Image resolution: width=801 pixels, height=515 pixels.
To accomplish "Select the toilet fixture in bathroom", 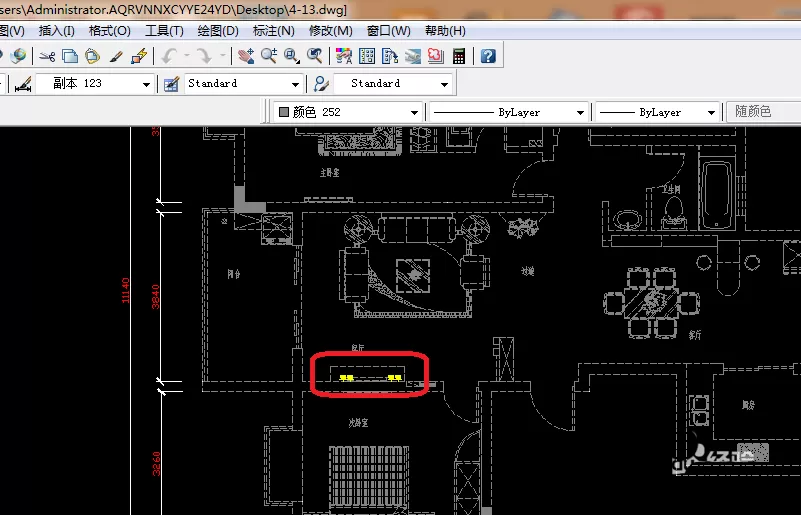I will [x=674, y=213].
